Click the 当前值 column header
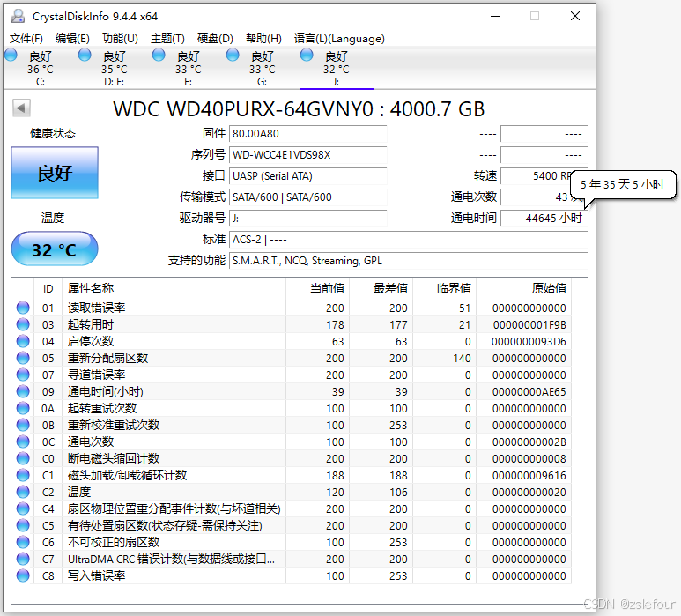 (x=318, y=288)
